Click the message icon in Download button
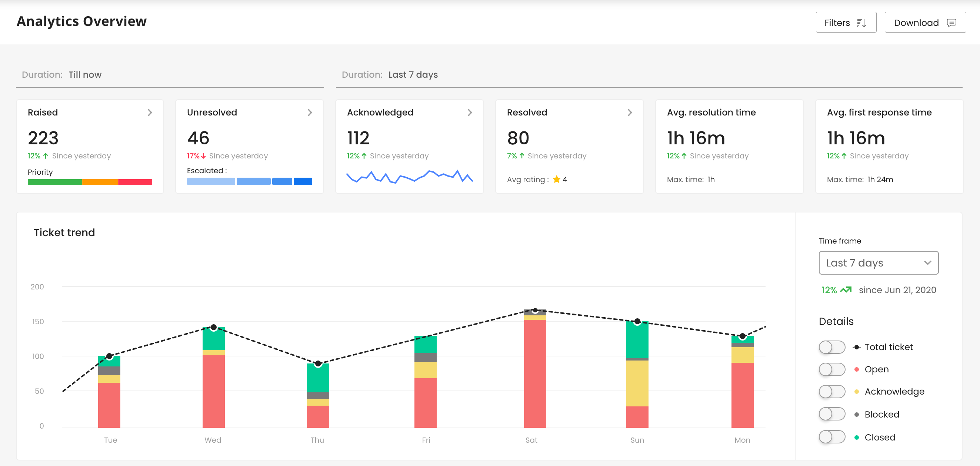Screen dimensions: 980x466 951,23
